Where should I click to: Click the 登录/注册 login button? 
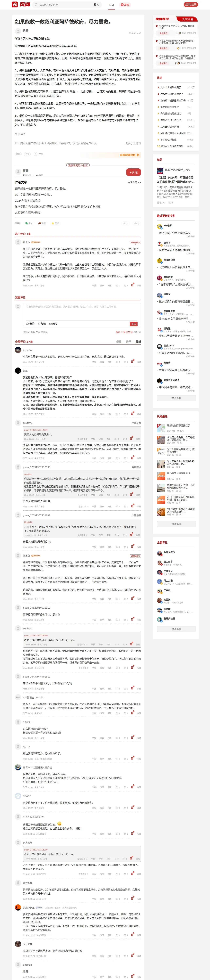pos(191,5)
